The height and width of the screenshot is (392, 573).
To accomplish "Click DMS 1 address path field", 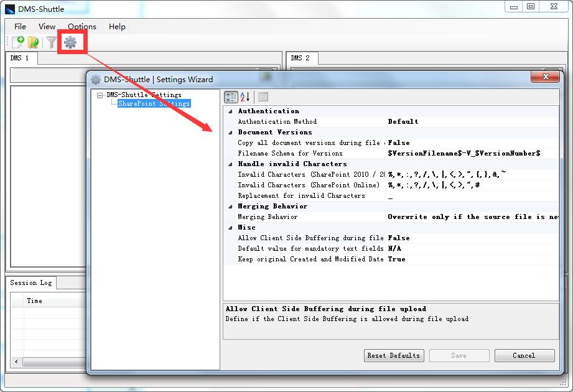I will tap(50, 76).
